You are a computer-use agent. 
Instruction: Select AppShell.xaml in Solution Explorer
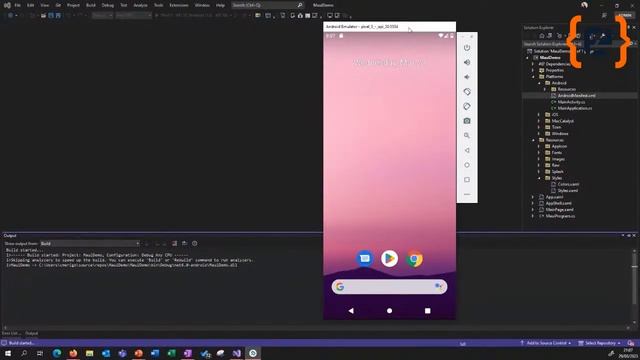558,203
